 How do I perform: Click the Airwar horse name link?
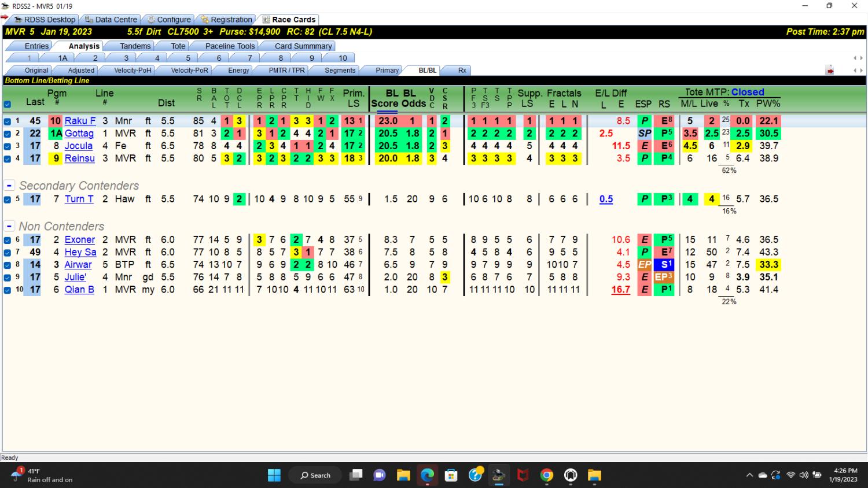click(x=78, y=265)
